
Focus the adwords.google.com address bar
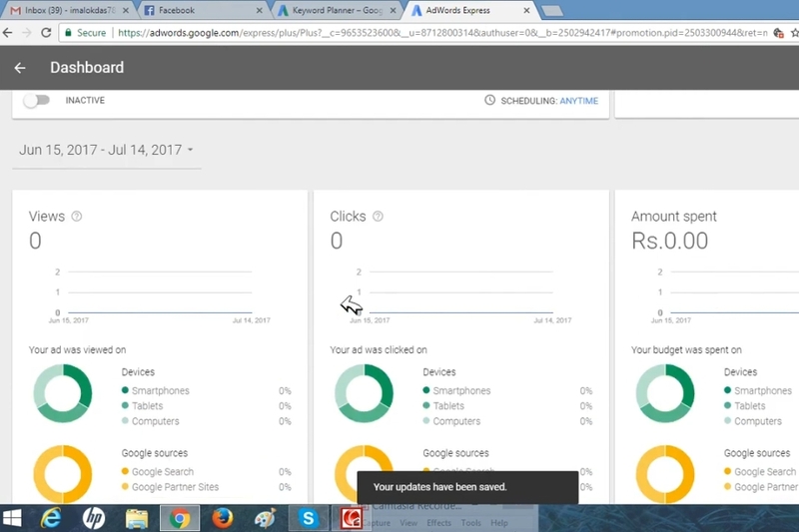pyautogui.click(x=442, y=33)
